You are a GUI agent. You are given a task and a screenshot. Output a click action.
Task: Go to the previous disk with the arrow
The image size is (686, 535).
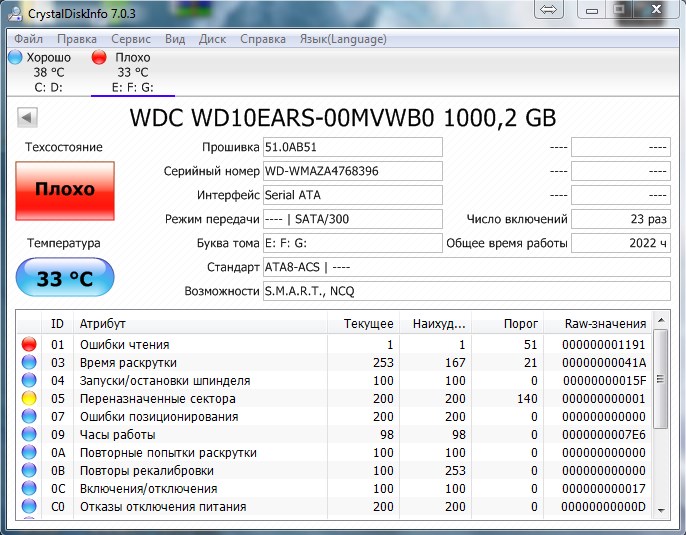coord(27,117)
